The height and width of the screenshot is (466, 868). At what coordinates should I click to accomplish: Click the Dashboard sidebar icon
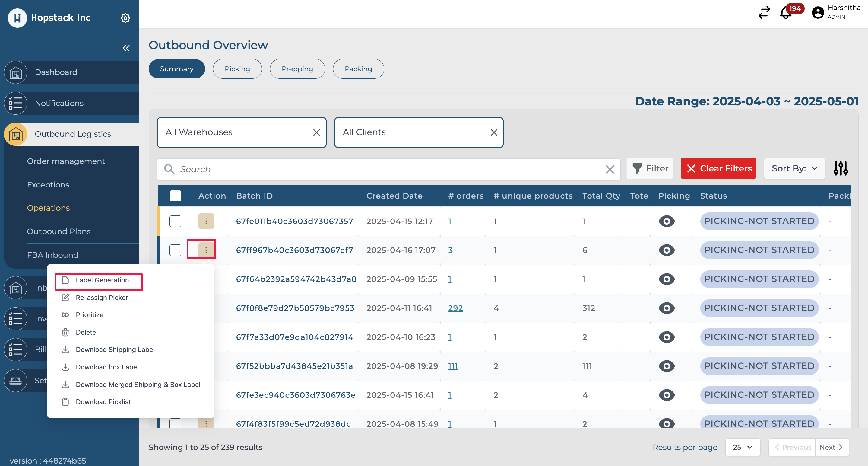click(x=15, y=72)
